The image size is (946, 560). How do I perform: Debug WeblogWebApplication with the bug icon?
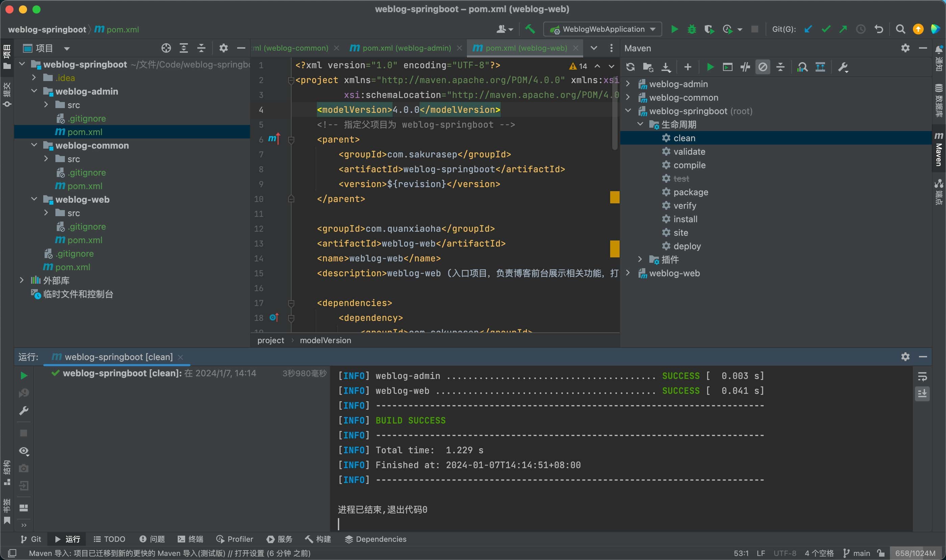[692, 29]
